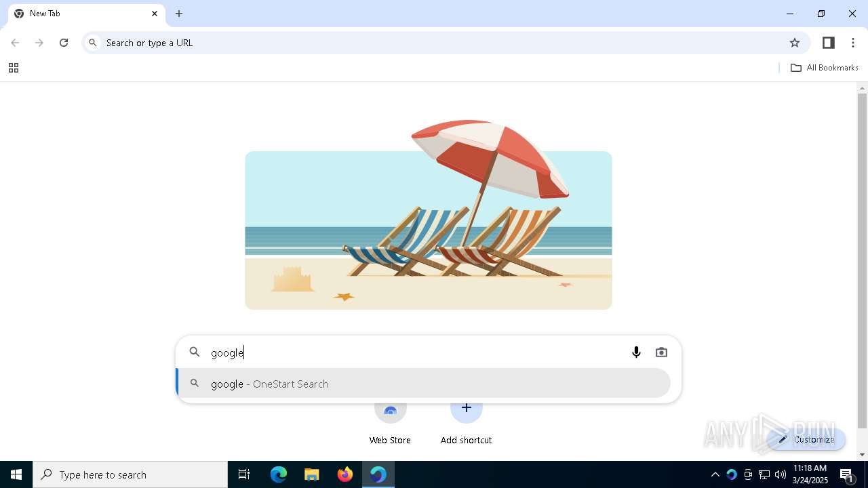Click the back navigation arrow
This screenshot has height=488, width=868.
click(15, 43)
